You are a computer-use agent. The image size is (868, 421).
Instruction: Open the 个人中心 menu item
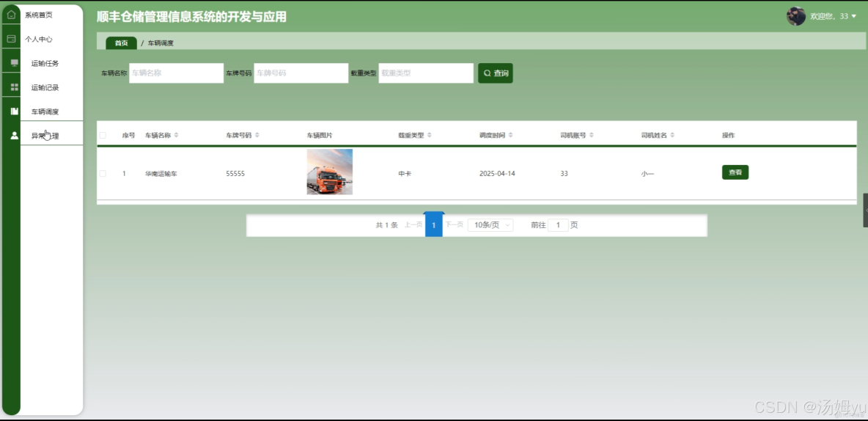pos(39,40)
